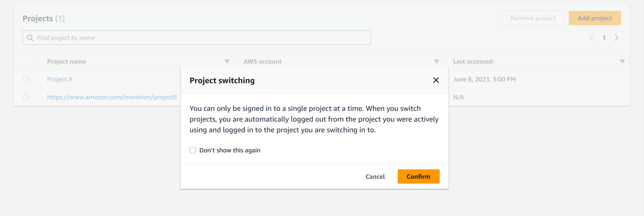Open the AWS account filter dropdown
This screenshot has width=644, height=216.
(436, 61)
